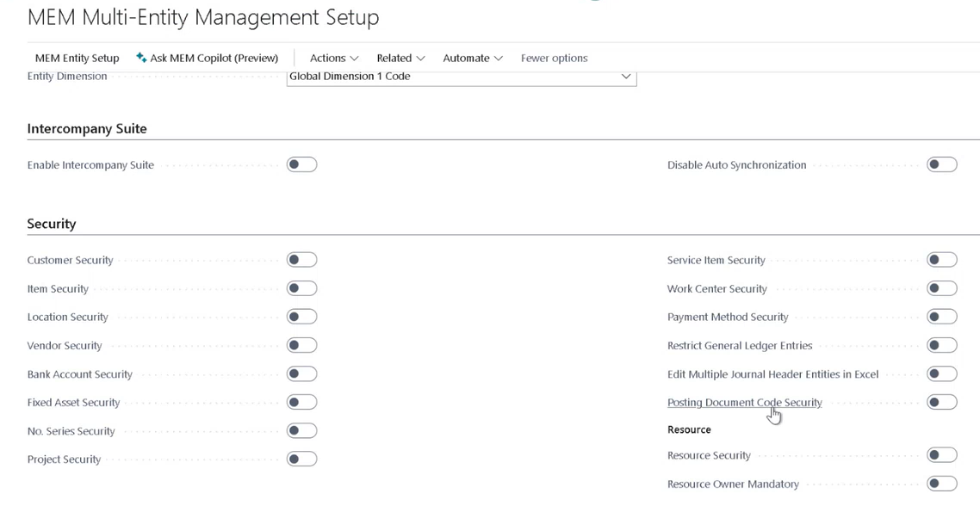Collapse the Security section header
The height and width of the screenshot is (506, 980).
(x=52, y=224)
